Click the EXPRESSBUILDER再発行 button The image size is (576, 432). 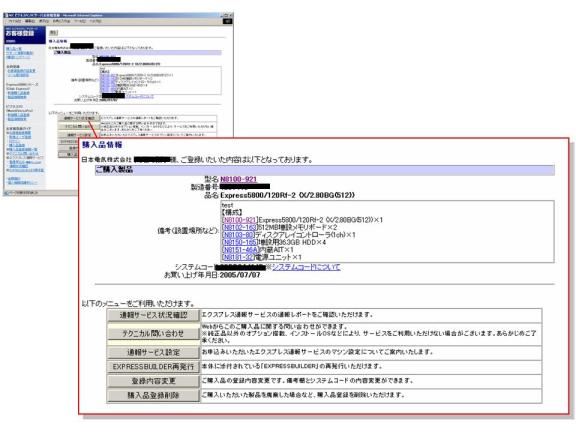click(153, 367)
